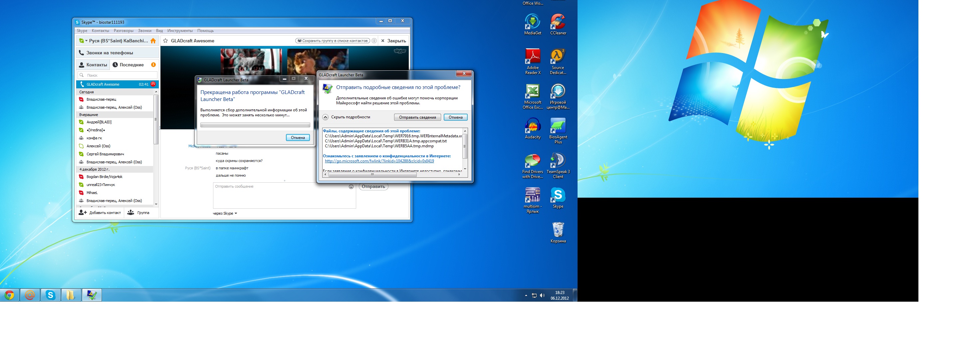Show hidden tray icons arrow
The image size is (980, 360).
[x=526, y=295]
